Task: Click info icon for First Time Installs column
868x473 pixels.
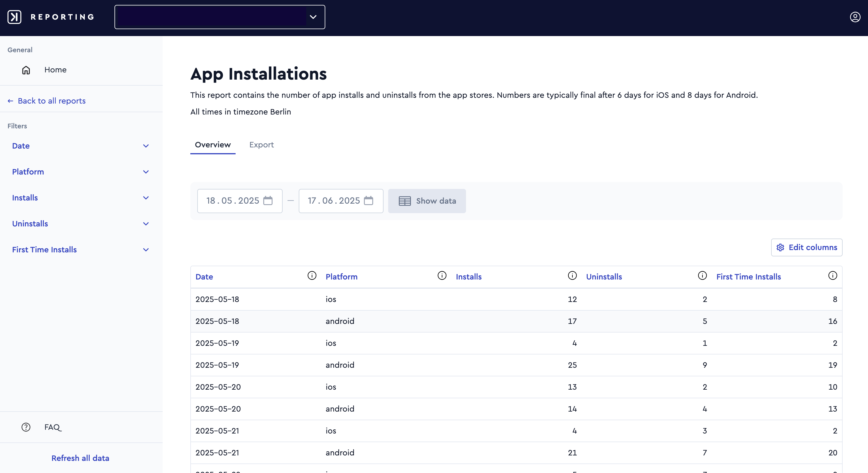Action: [832, 275]
